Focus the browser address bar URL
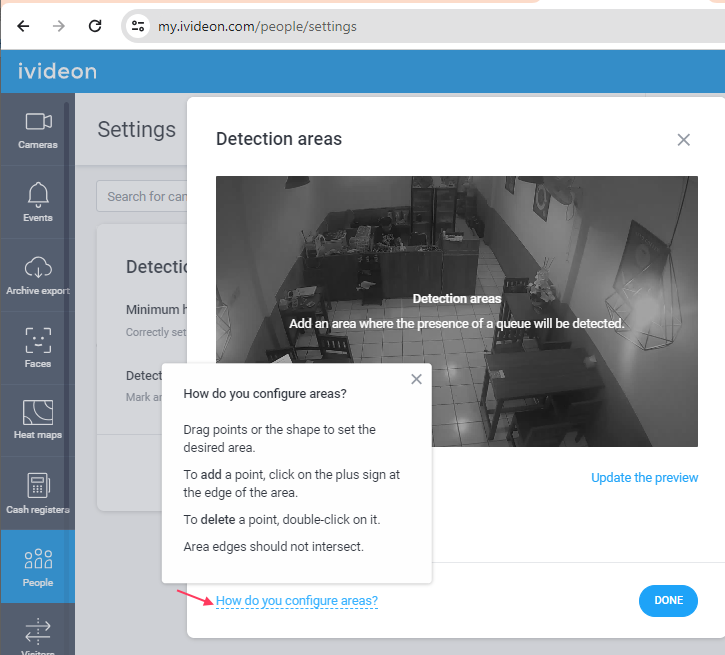 click(257, 26)
